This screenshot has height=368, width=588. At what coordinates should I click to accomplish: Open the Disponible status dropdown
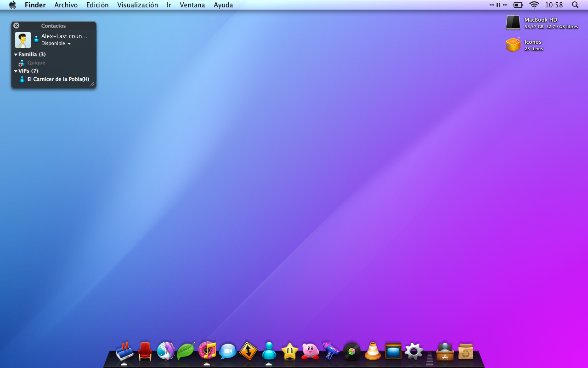coord(56,44)
